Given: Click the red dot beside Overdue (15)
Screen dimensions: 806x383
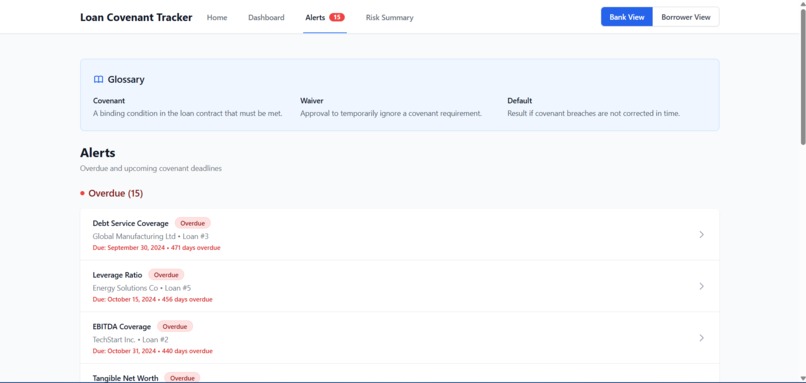Looking at the screenshot, I should tap(82, 194).
